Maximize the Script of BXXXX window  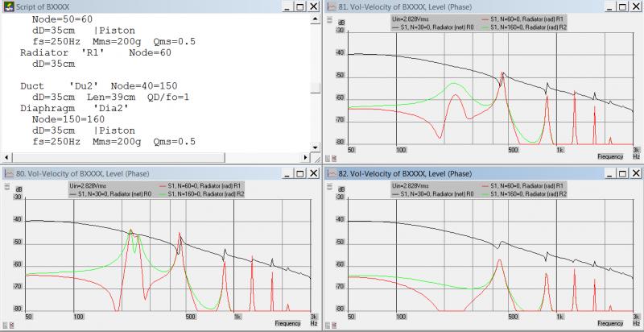[x=300, y=6]
